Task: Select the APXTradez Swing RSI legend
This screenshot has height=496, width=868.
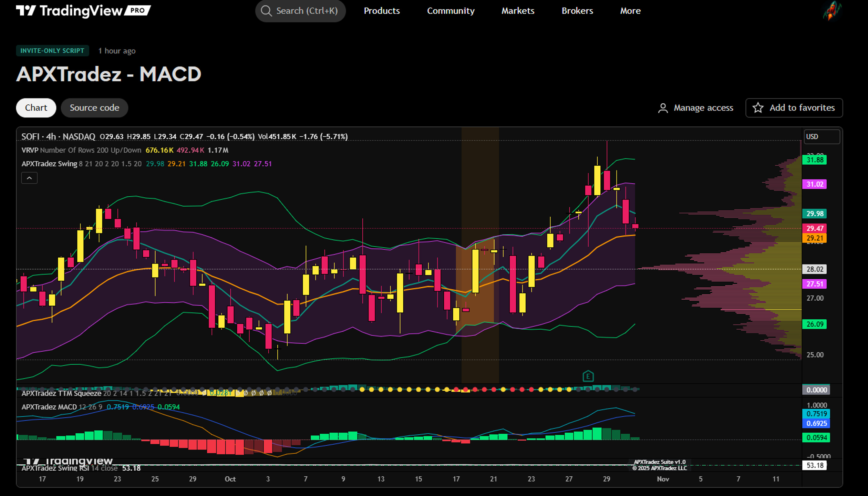Action: pyautogui.click(x=55, y=468)
